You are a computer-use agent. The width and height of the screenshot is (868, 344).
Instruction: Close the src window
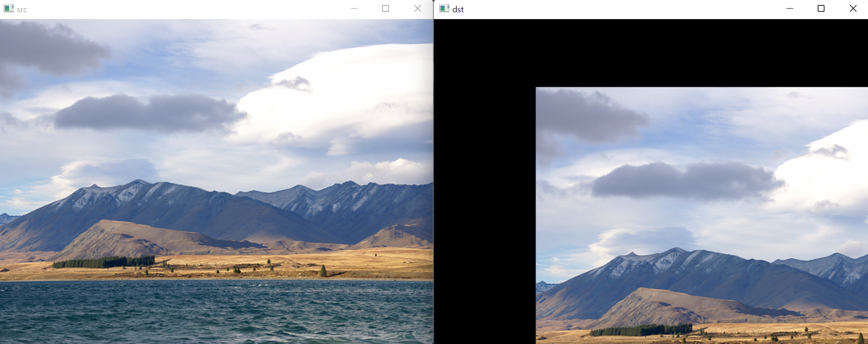(417, 9)
